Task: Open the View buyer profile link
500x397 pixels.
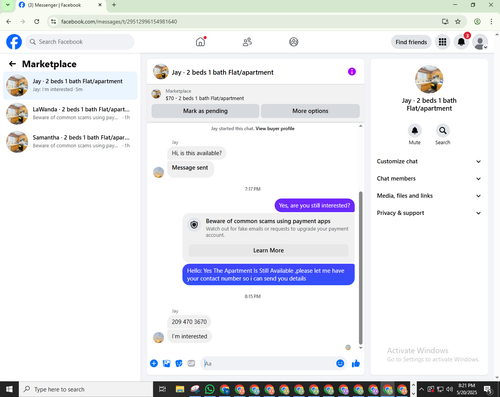Action: (x=275, y=129)
